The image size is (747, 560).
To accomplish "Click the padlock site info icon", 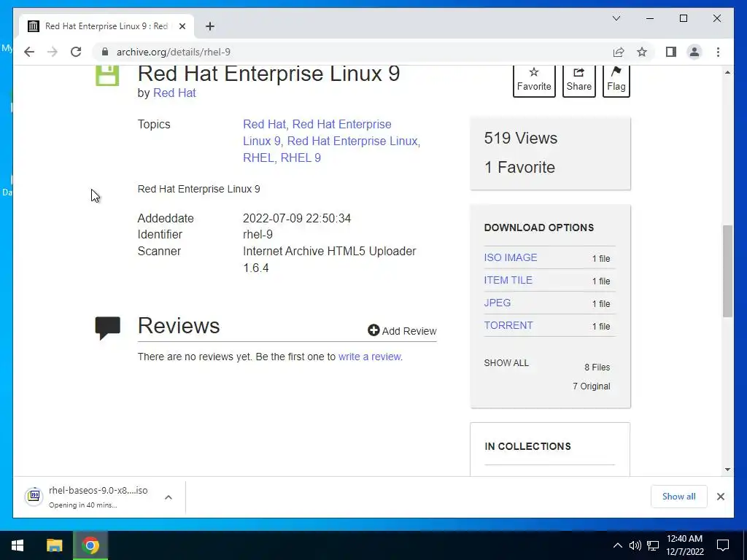I will coord(105,52).
